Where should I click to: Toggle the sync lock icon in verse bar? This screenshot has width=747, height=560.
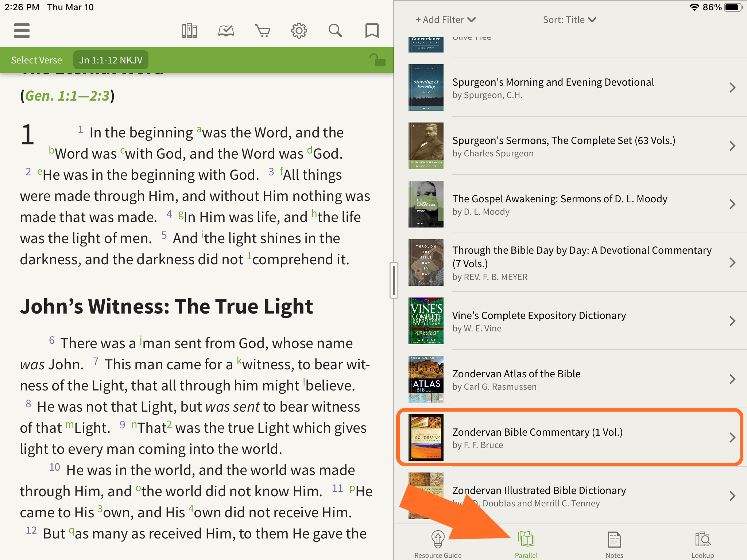tap(377, 60)
